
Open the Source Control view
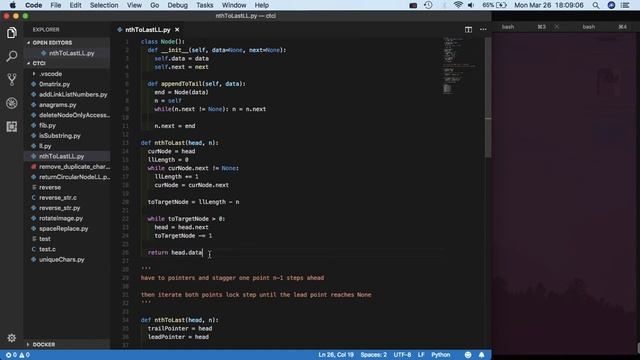[x=11, y=79]
